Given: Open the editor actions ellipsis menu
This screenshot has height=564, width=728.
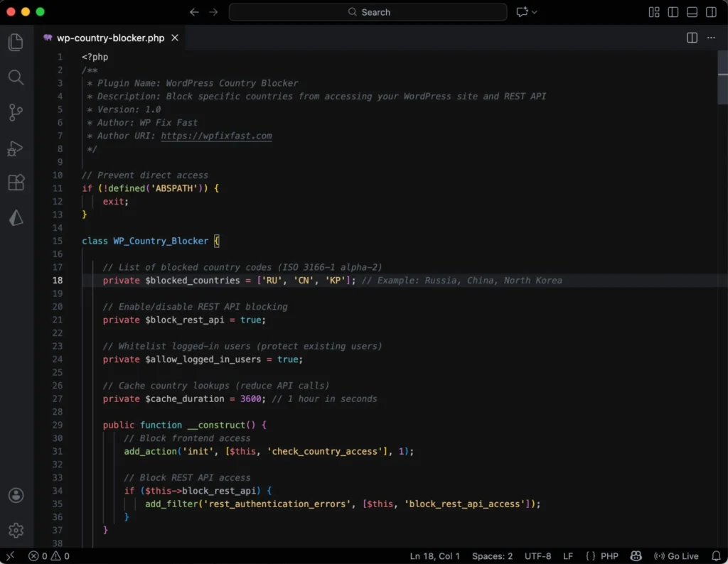Looking at the screenshot, I should coord(711,38).
